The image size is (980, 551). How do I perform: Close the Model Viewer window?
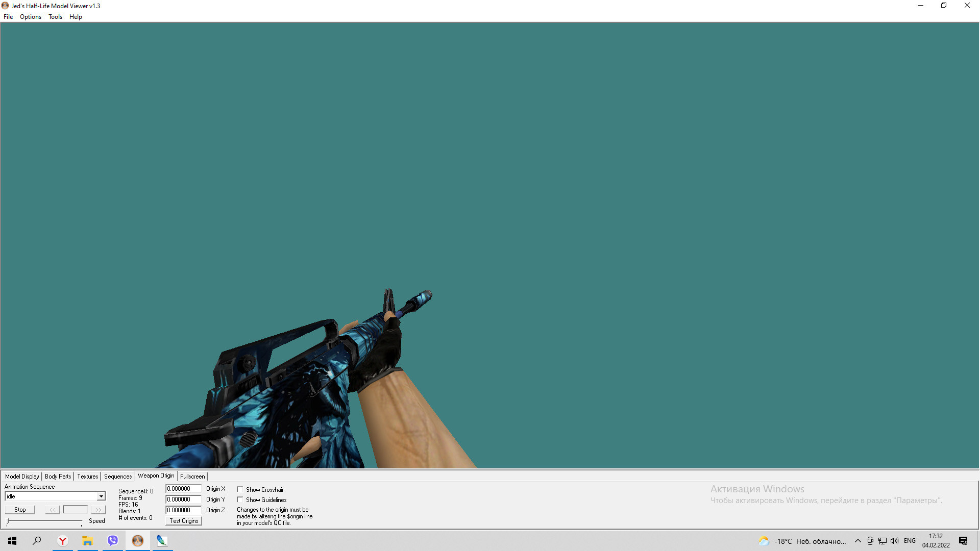[967, 6]
